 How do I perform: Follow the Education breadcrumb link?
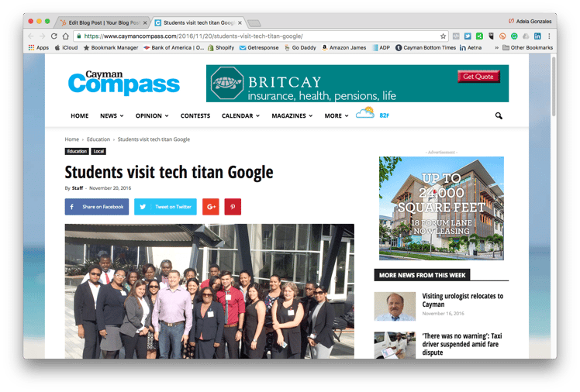point(98,139)
